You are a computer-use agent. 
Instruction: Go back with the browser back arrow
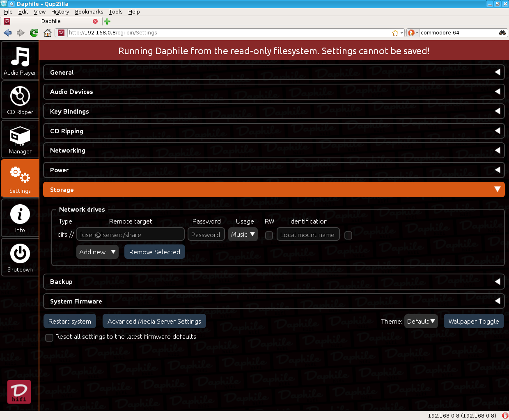click(x=7, y=33)
